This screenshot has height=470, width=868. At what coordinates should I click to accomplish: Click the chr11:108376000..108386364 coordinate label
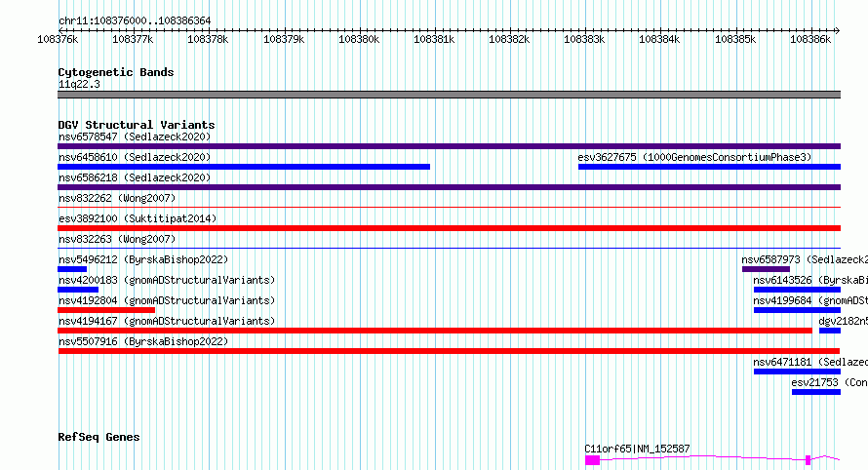coord(135,21)
